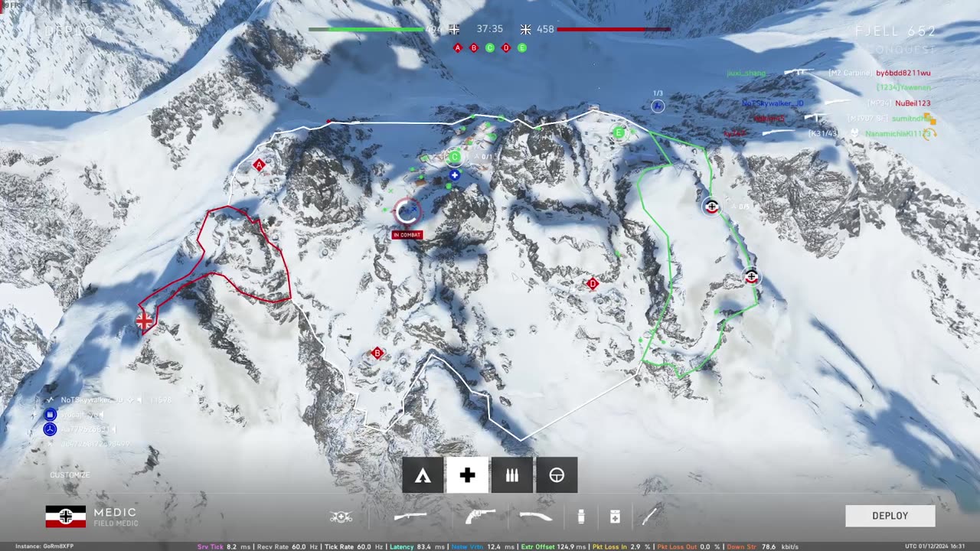Select the airplane spawn labeled 1/3
The height and width of the screenshot is (551, 980).
tap(658, 106)
